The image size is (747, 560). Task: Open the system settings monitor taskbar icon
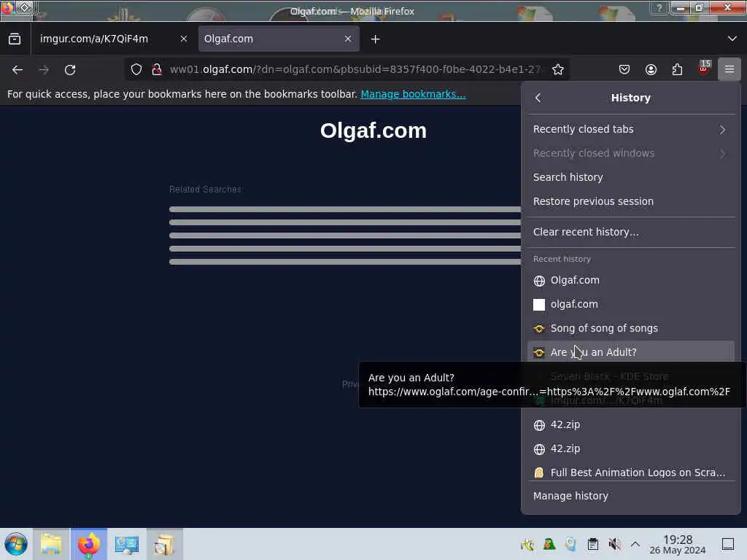pyautogui.click(x=127, y=544)
